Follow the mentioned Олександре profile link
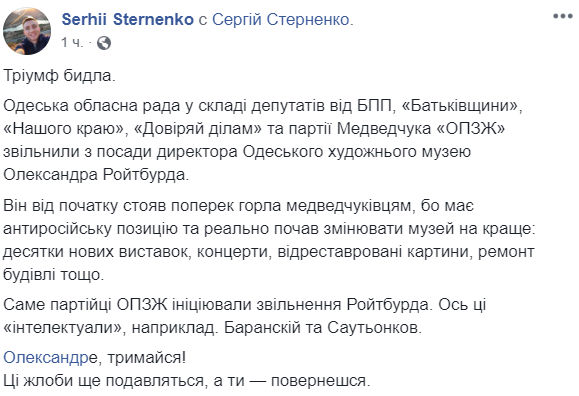The image size is (579, 396). point(51,357)
